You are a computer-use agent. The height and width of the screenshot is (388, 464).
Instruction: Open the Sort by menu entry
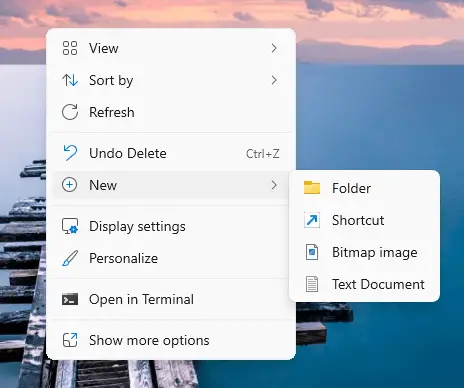click(x=171, y=80)
